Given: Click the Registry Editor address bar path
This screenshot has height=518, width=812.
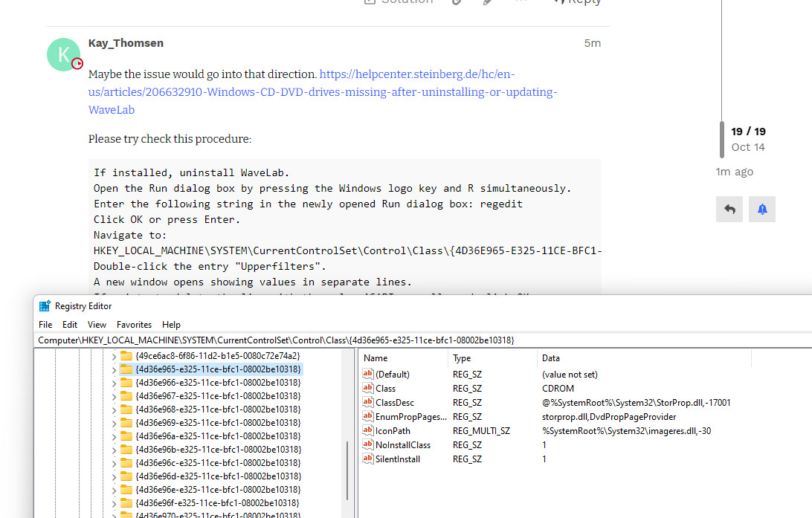Looking at the screenshot, I should point(276,340).
